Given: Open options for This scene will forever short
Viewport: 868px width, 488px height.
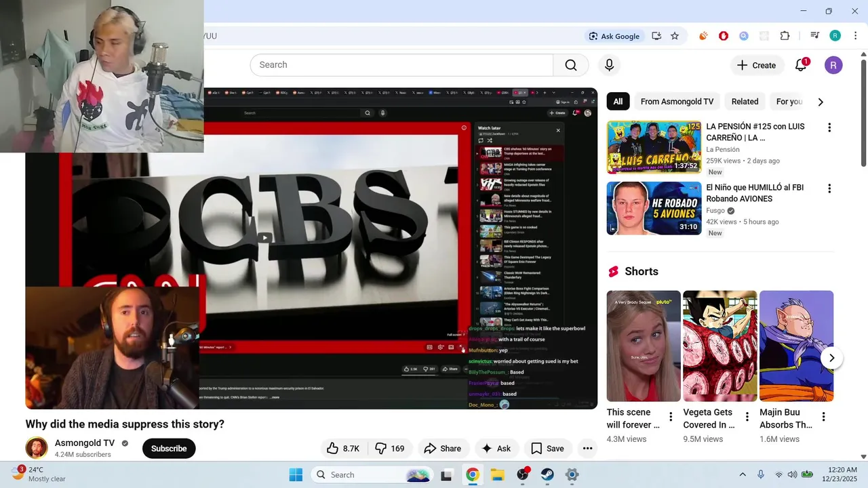Looking at the screenshot, I should coord(671,417).
